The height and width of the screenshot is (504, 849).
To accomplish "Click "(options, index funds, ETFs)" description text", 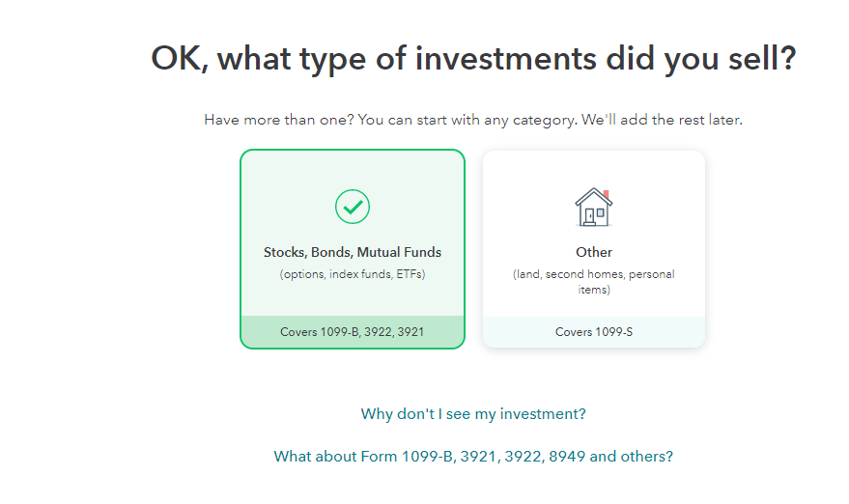I will (x=353, y=274).
